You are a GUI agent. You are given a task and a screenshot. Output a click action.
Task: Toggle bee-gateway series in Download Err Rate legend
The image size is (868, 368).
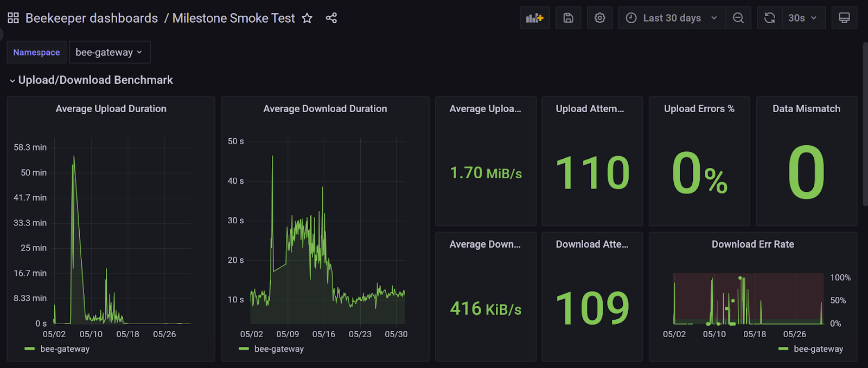(818, 349)
